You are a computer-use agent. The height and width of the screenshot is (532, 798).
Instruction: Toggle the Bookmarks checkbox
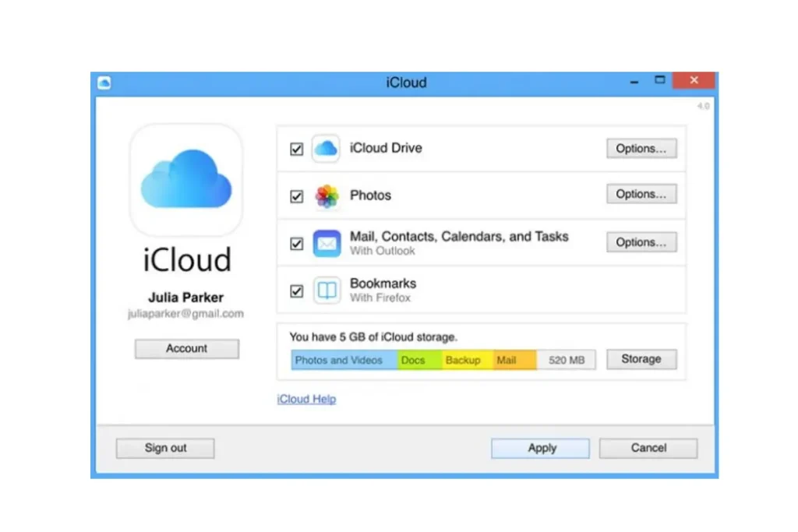pyautogui.click(x=297, y=291)
